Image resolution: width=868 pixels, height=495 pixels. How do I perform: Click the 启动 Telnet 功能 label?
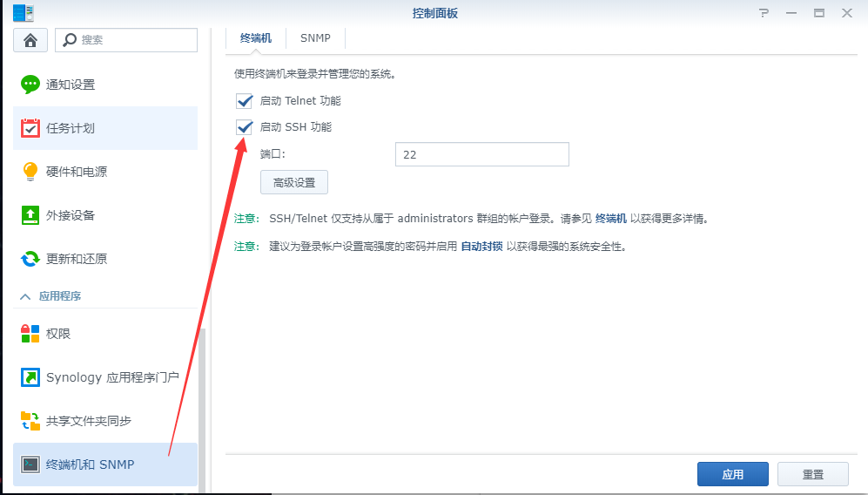[300, 101]
